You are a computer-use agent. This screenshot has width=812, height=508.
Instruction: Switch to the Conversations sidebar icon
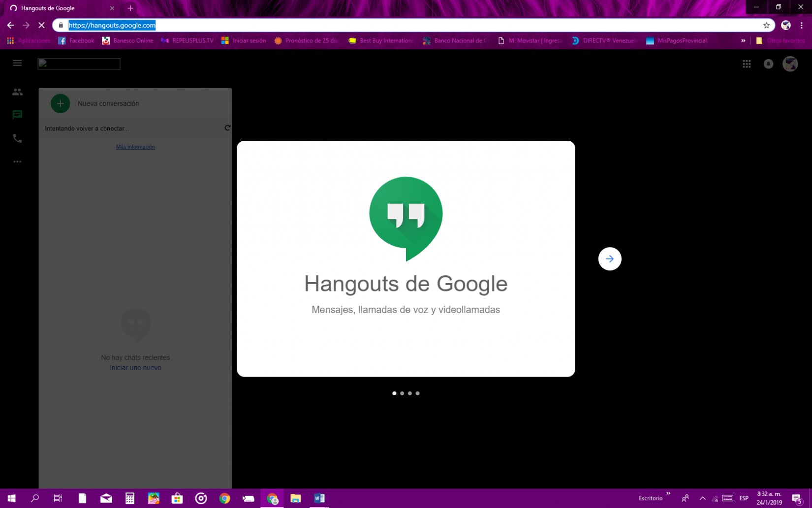(x=17, y=115)
